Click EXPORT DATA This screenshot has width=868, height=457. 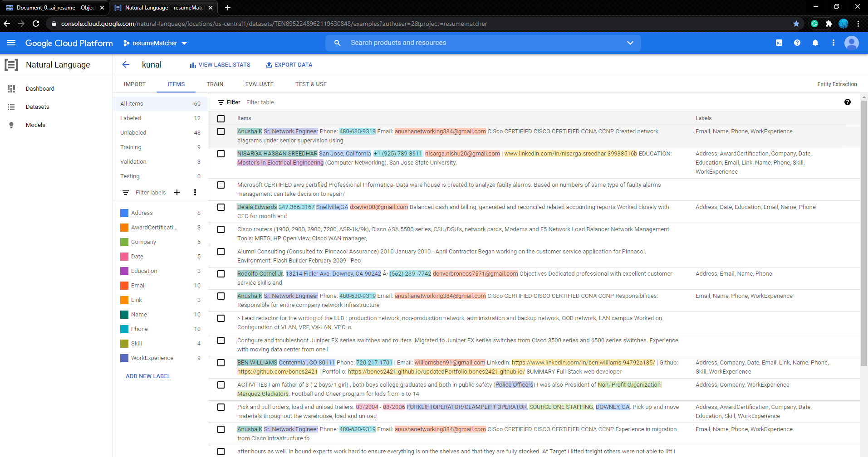coord(289,65)
